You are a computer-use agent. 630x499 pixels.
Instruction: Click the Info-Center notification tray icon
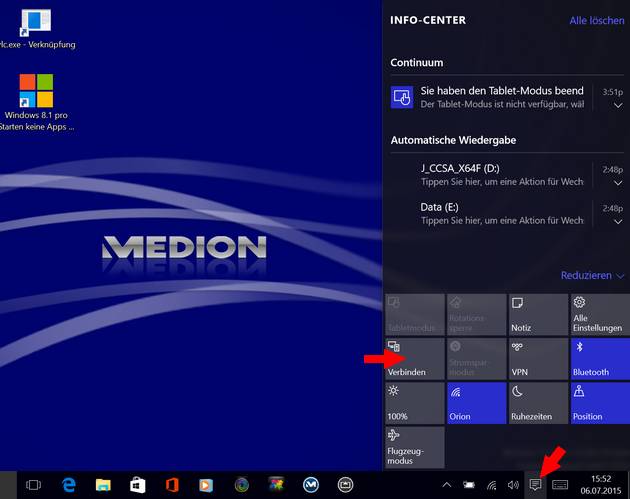[x=535, y=485]
